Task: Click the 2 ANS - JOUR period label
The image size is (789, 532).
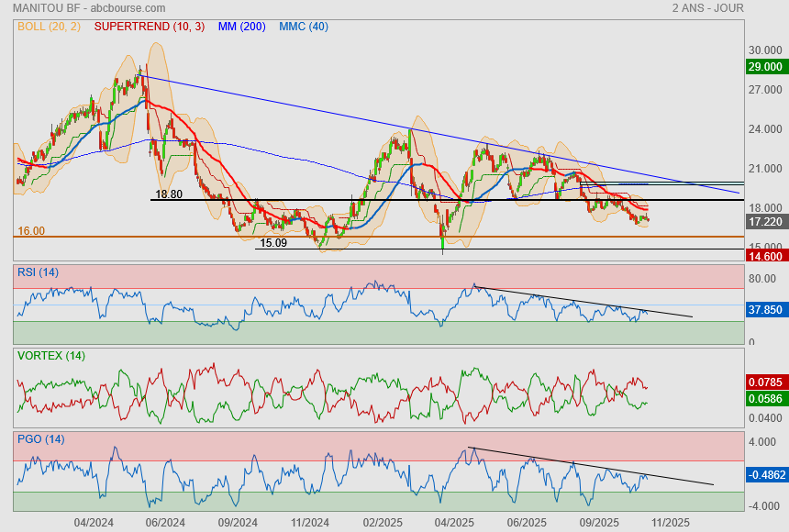Action: tap(707, 8)
